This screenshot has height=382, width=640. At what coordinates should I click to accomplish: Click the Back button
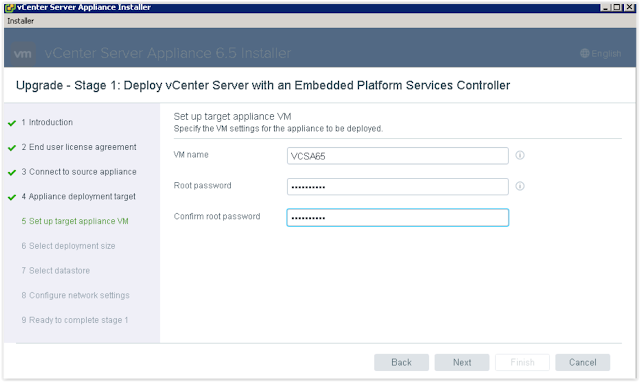401,362
